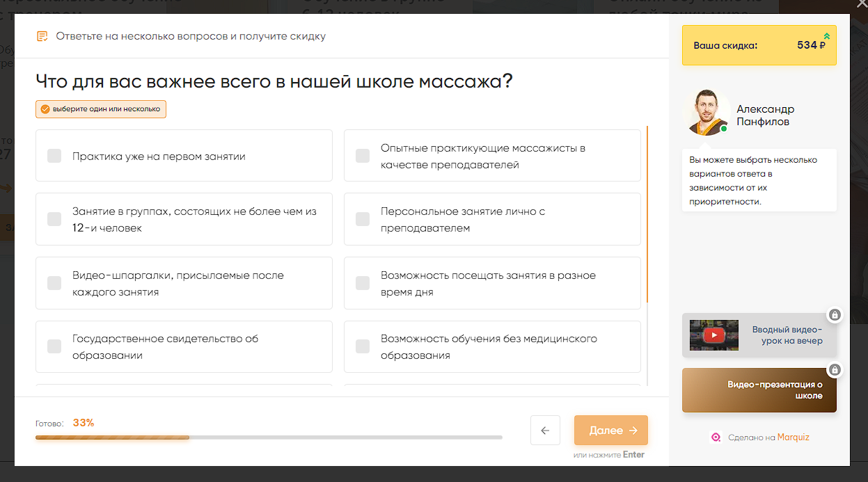Check 'Опытные практикующие массажисты' option

[x=362, y=156]
